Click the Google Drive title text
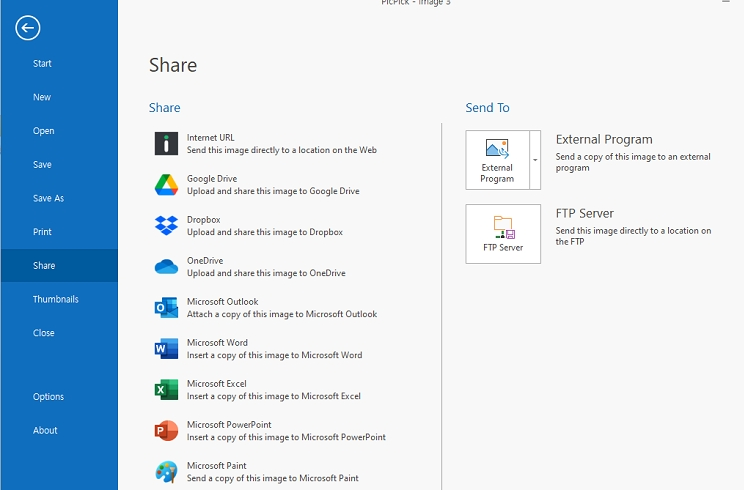Viewport: 744px width, 490px height. 212,179
